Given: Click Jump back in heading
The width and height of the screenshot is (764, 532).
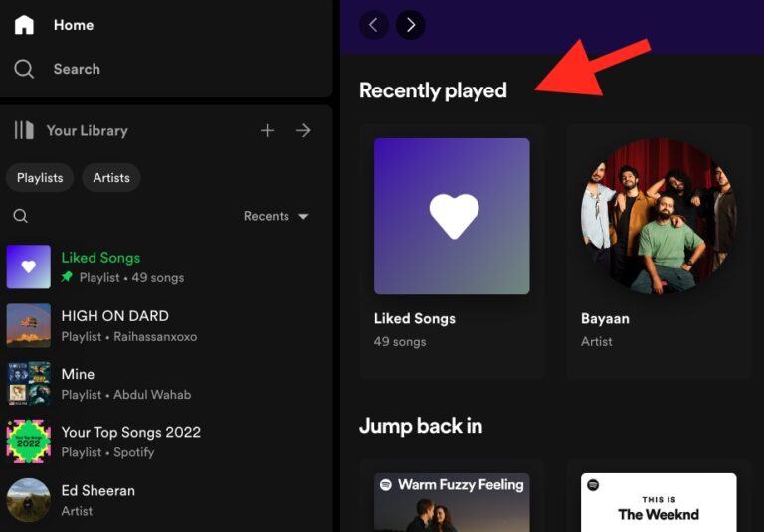Looking at the screenshot, I should (x=421, y=426).
